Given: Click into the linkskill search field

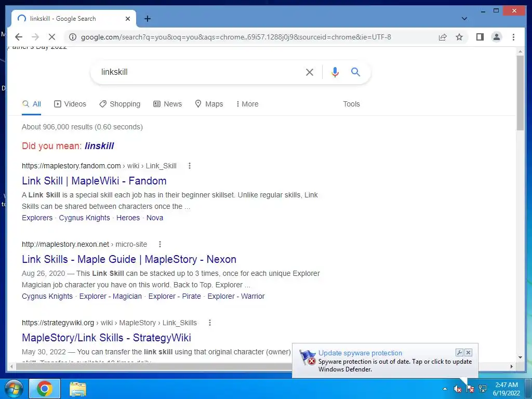Looking at the screenshot, I should coord(200,72).
